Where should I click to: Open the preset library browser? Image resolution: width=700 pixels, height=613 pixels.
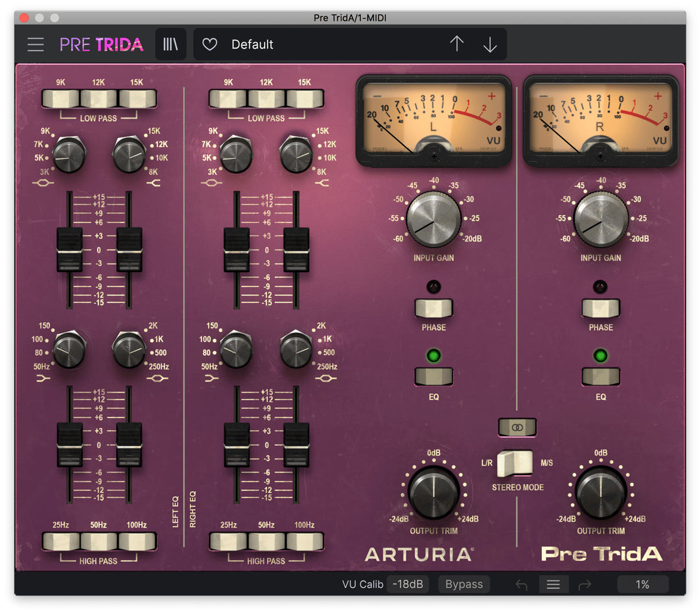click(170, 44)
